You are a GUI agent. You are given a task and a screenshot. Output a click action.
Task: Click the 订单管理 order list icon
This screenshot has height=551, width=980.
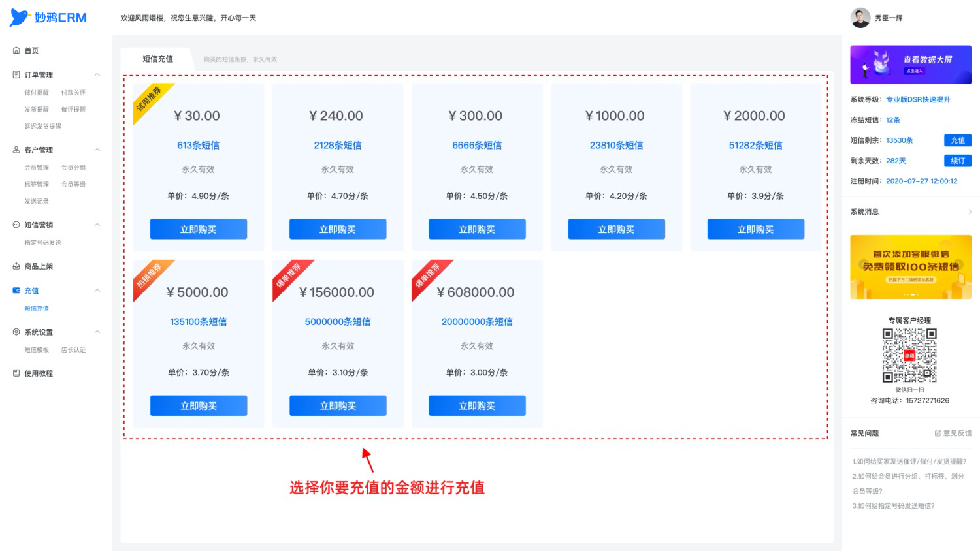coord(16,74)
